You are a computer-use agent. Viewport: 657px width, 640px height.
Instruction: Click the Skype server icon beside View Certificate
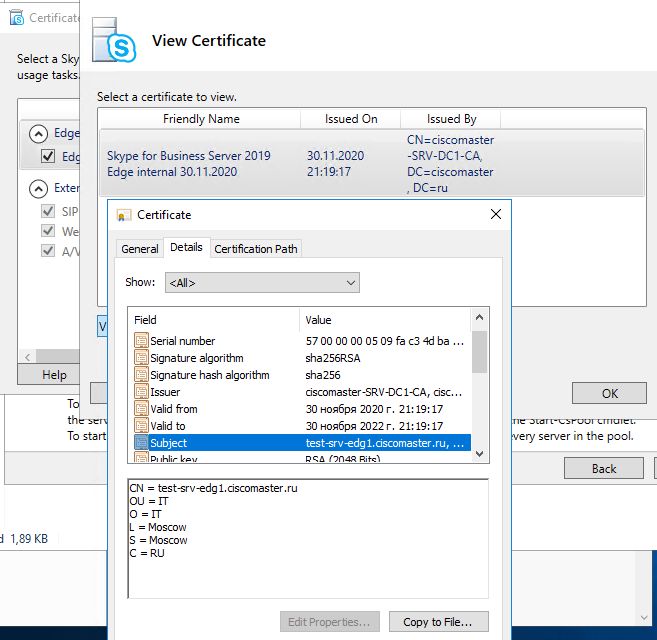114,41
